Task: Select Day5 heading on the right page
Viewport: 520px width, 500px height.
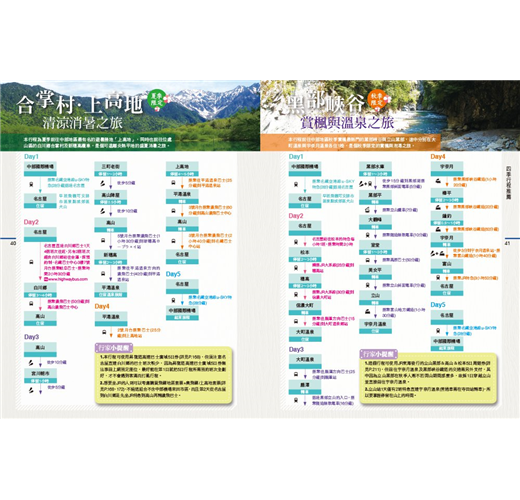Action: (438, 305)
